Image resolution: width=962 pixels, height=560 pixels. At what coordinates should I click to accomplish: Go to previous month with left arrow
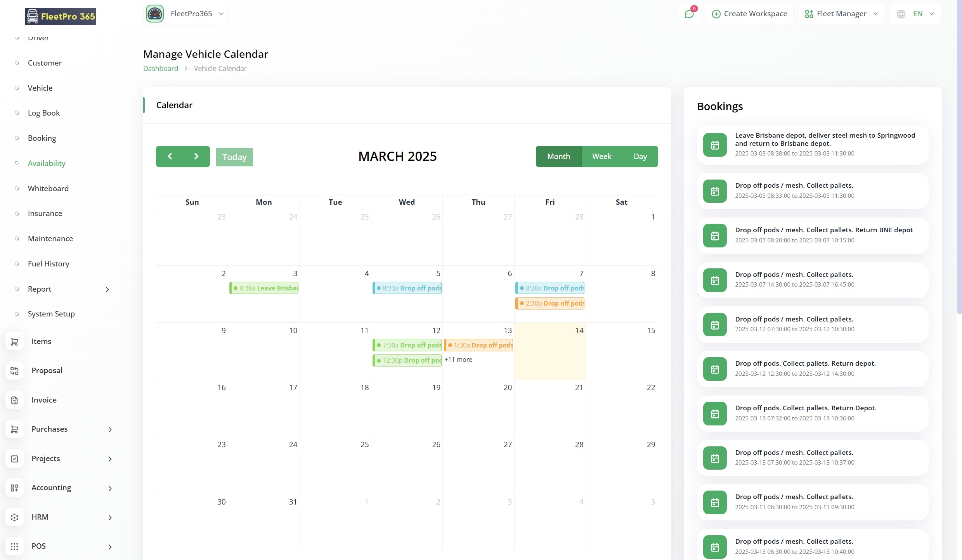170,156
